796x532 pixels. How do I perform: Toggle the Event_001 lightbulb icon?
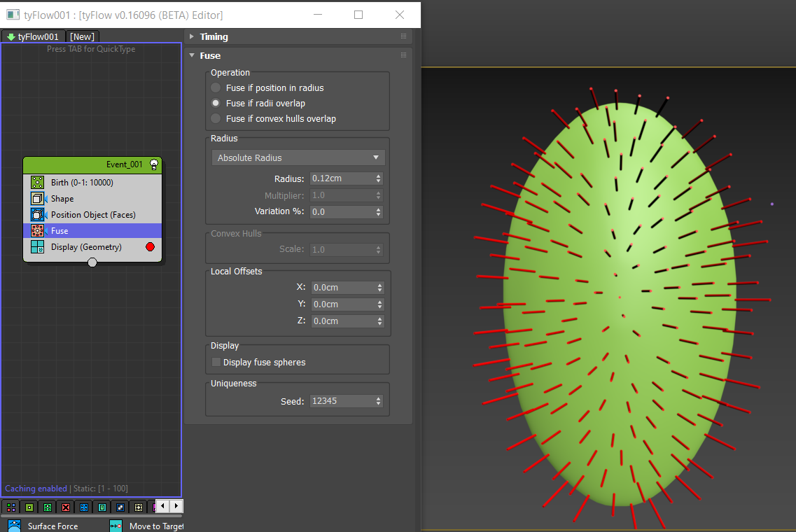153,164
